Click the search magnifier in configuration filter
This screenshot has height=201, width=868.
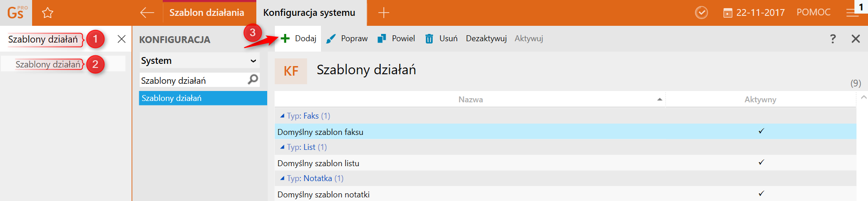(x=253, y=80)
